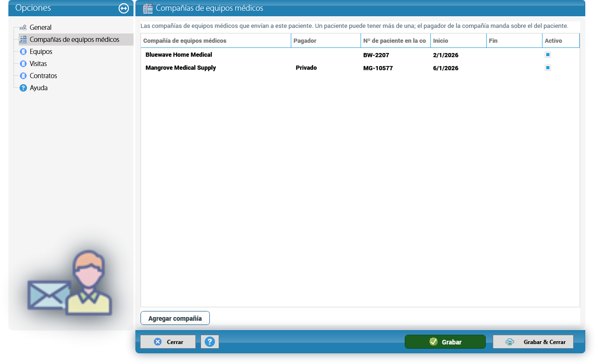
Task: Click the green Grabar button
Action: click(x=445, y=342)
